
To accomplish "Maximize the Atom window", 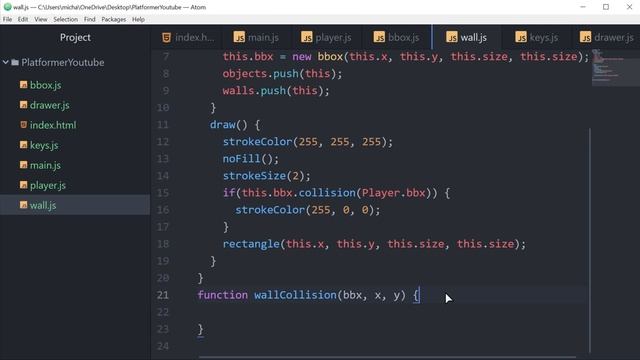I will tap(606, 7).
